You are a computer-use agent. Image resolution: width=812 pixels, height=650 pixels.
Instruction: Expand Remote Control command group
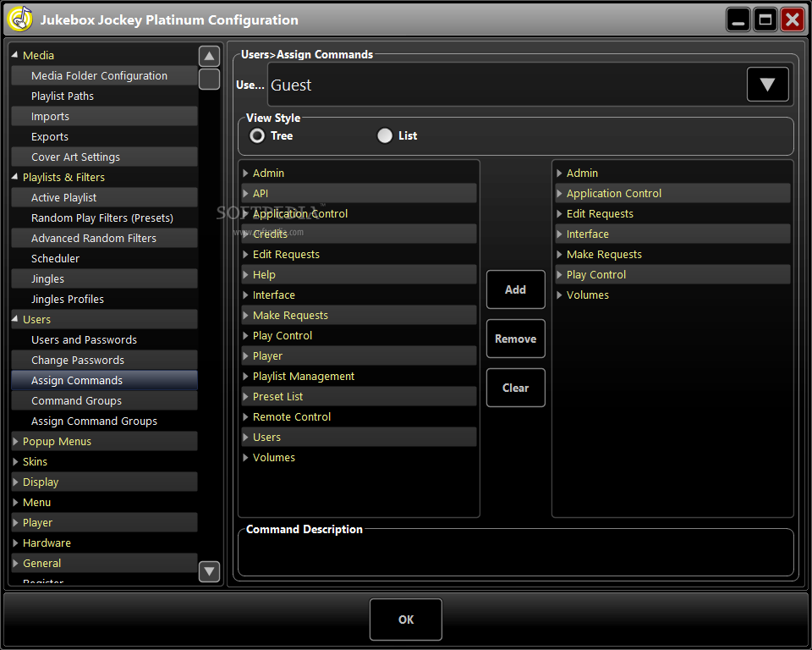pos(246,416)
